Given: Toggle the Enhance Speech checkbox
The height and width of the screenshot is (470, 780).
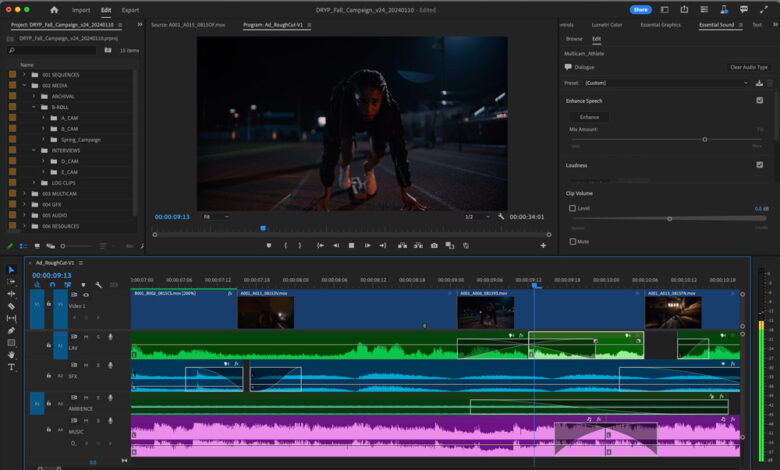Looking at the screenshot, I should [760, 101].
